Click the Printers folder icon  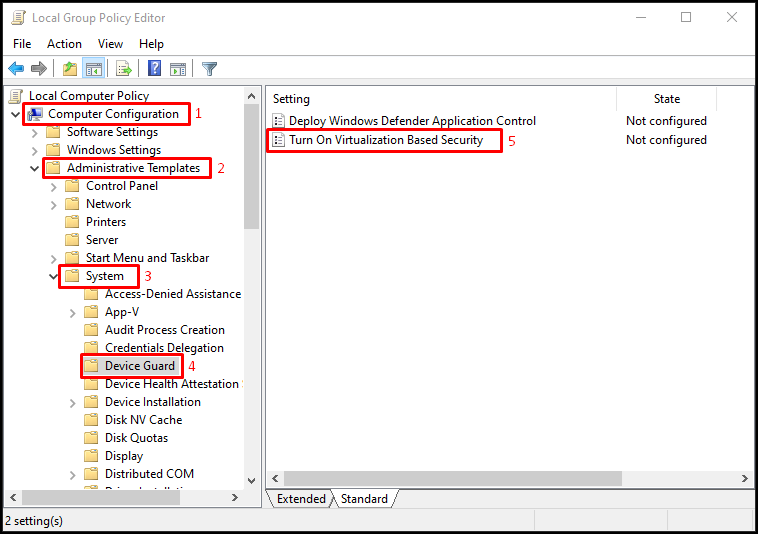click(72, 222)
